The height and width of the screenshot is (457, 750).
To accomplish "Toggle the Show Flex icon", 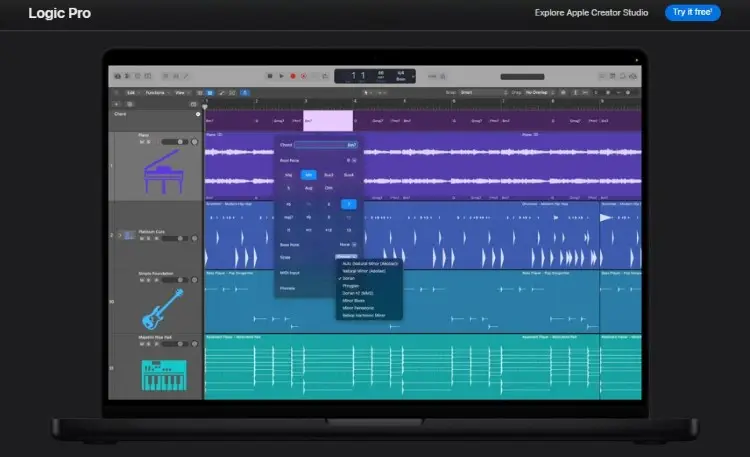I will tap(232, 92).
